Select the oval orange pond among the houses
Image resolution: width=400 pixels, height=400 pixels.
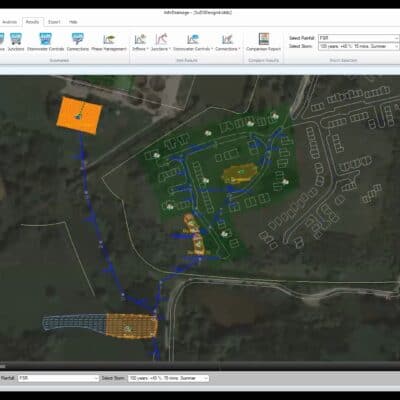pyautogui.click(x=240, y=173)
